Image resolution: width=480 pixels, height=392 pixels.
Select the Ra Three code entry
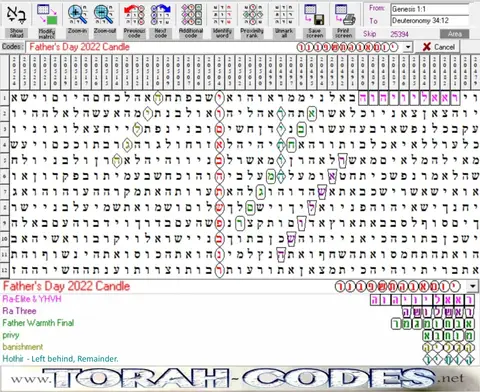tap(19, 311)
